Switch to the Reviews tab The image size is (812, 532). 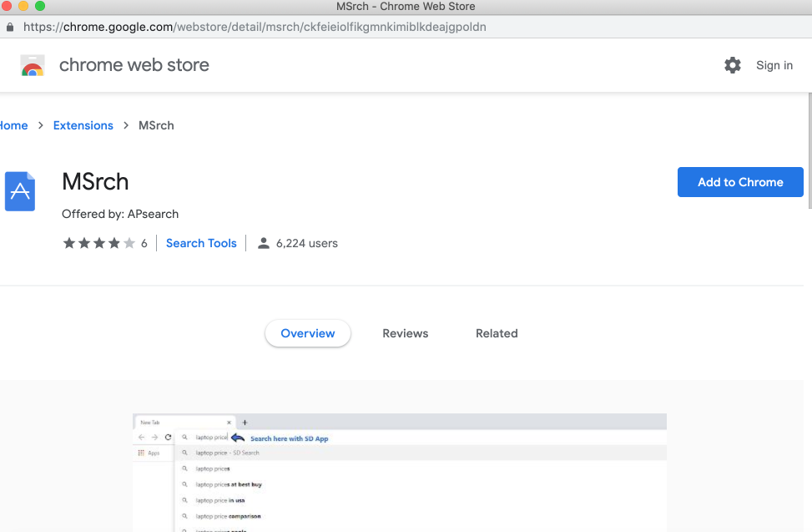click(405, 333)
